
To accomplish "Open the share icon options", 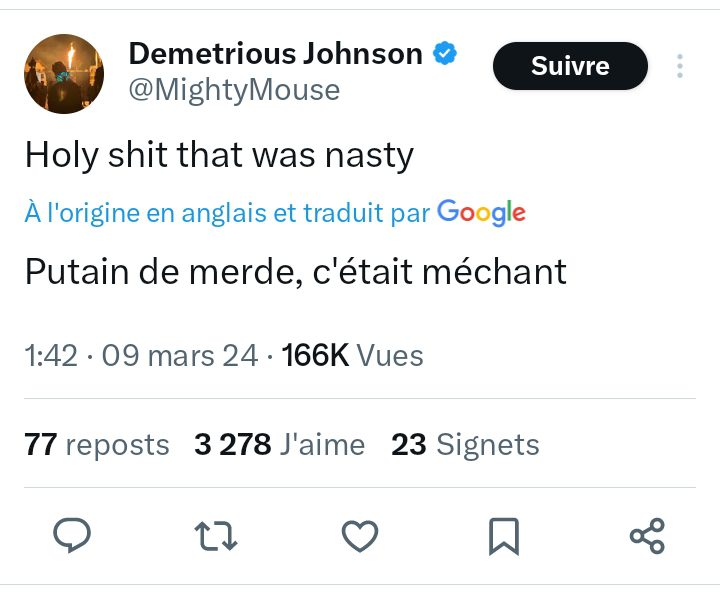I will click(x=647, y=536).
